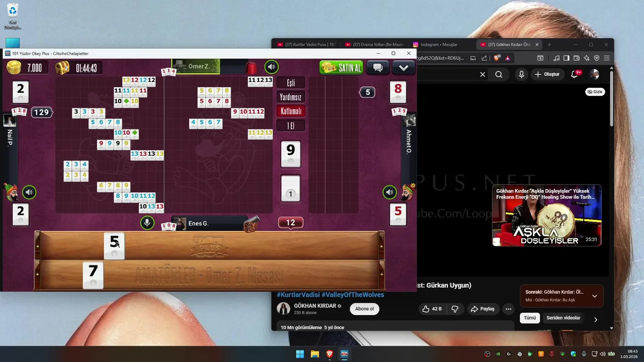Viewport: 644px width, 362px height.
Task: Toggle the speaker beside Ahmet O.'s avatar
Action: point(389,192)
